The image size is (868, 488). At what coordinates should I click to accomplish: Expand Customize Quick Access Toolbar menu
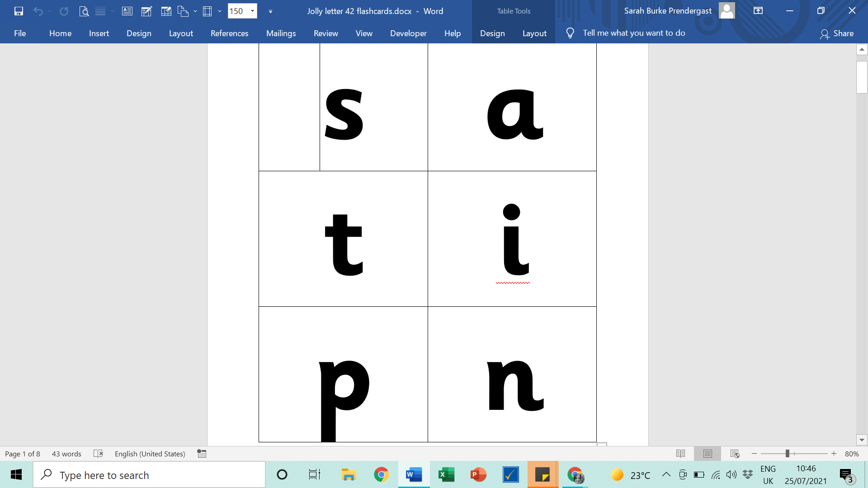click(270, 11)
